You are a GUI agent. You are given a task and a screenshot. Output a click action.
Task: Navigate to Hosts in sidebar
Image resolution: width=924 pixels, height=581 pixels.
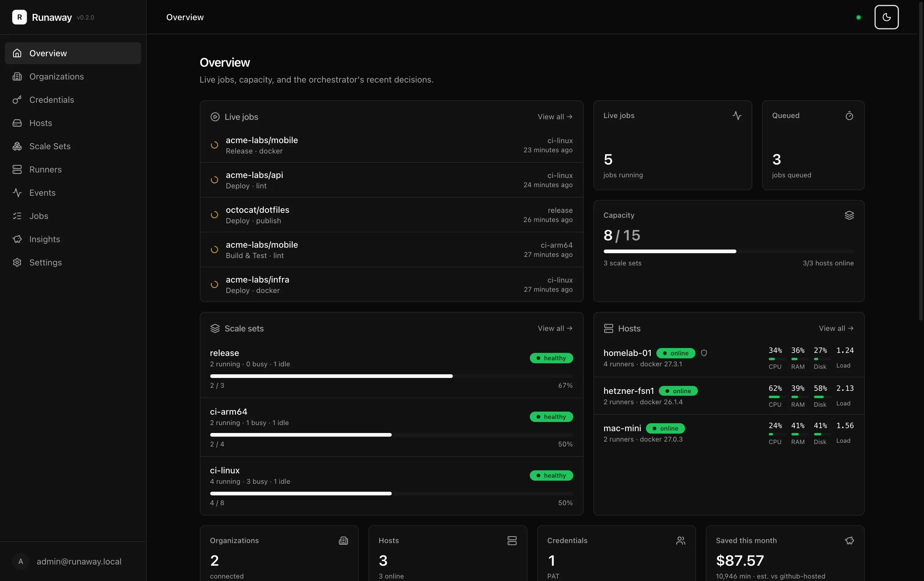point(73,123)
